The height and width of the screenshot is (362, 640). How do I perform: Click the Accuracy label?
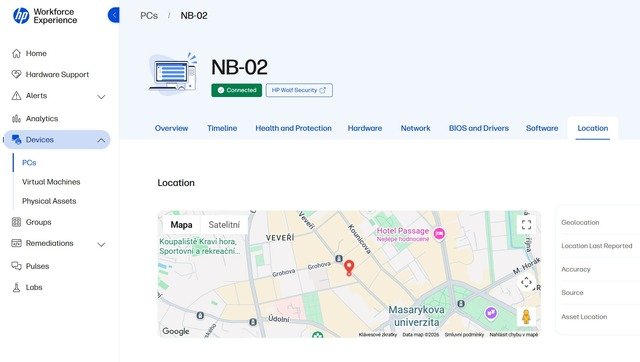tap(576, 269)
